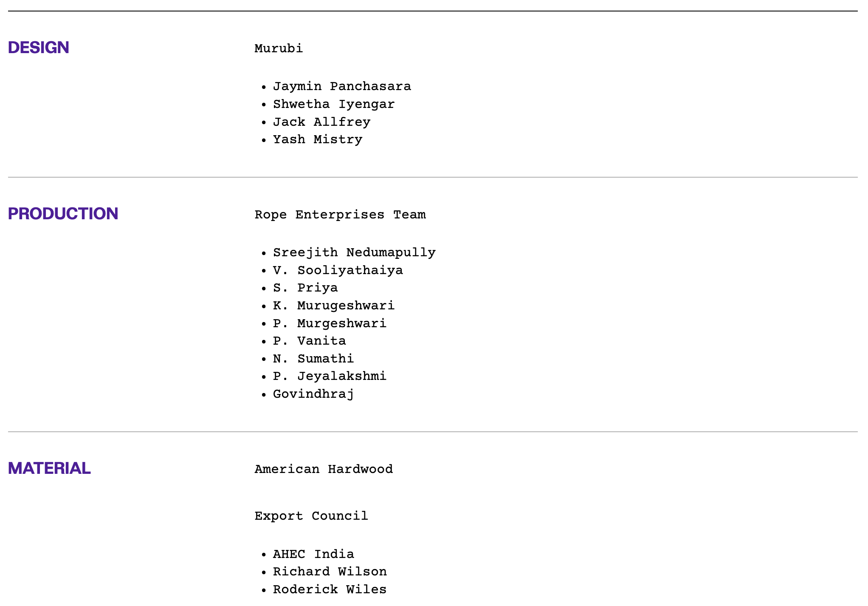Image resolution: width=868 pixels, height=606 pixels.
Task: Click on Shwetha Iyengar in the list
Action: [x=334, y=104]
